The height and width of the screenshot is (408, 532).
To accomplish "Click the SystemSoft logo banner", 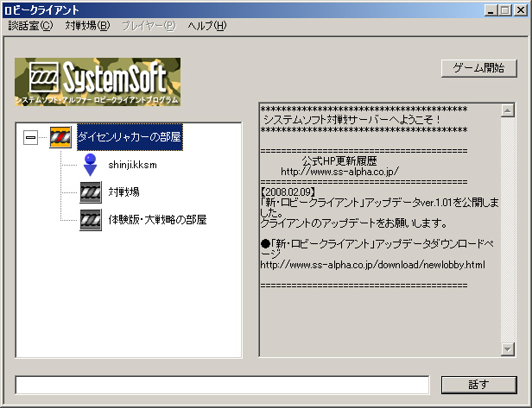I will [98, 82].
